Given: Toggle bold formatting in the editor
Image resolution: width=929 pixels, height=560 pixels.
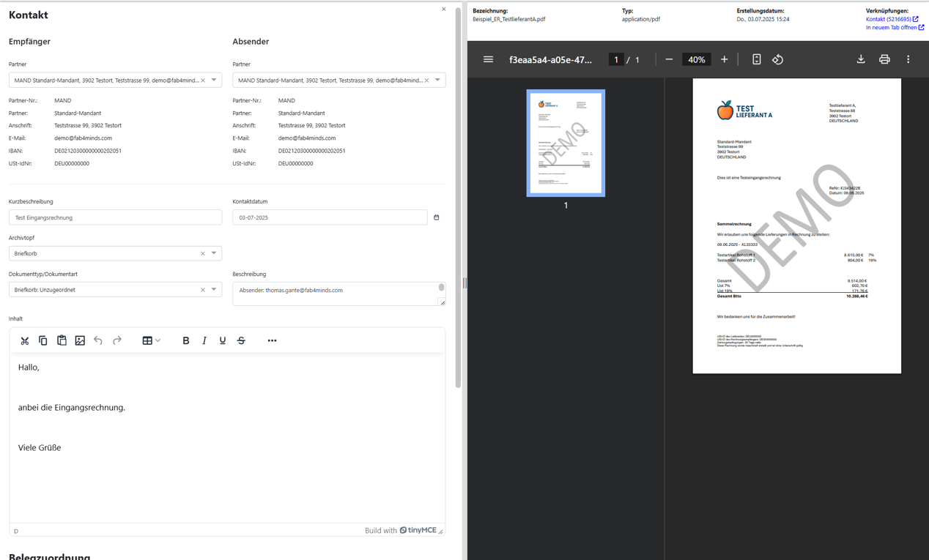Looking at the screenshot, I should pyautogui.click(x=186, y=340).
